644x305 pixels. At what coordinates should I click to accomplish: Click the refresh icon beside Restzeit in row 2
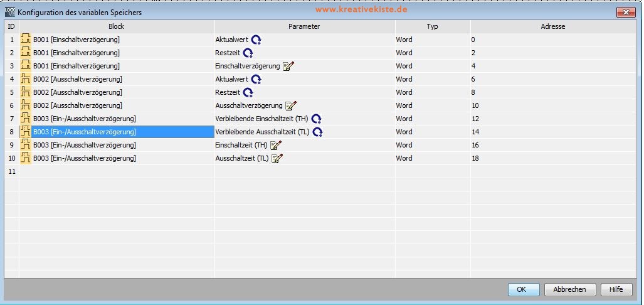(248, 53)
